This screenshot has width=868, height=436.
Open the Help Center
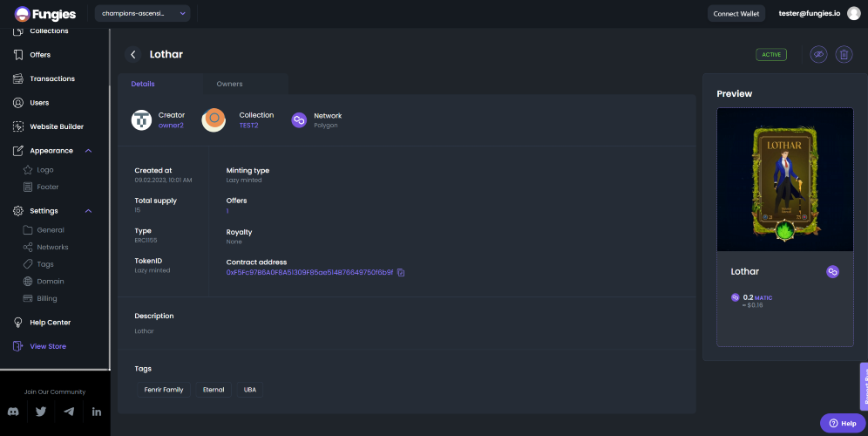(50, 323)
